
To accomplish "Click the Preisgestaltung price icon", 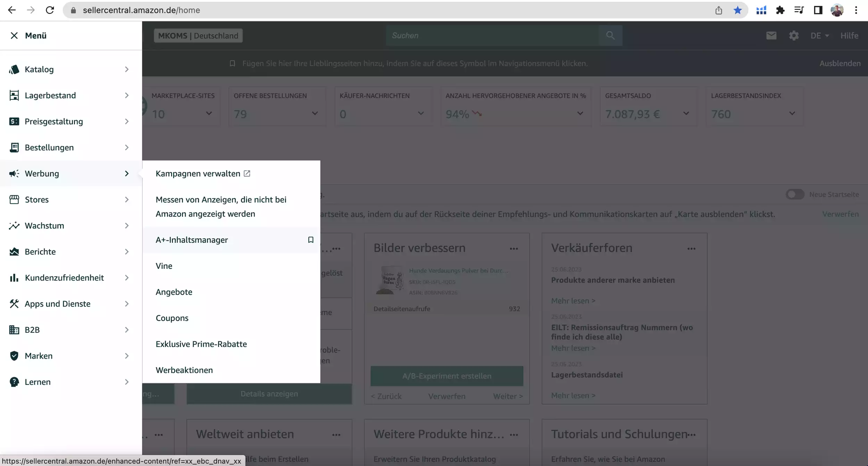I will click(x=14, y=122).
